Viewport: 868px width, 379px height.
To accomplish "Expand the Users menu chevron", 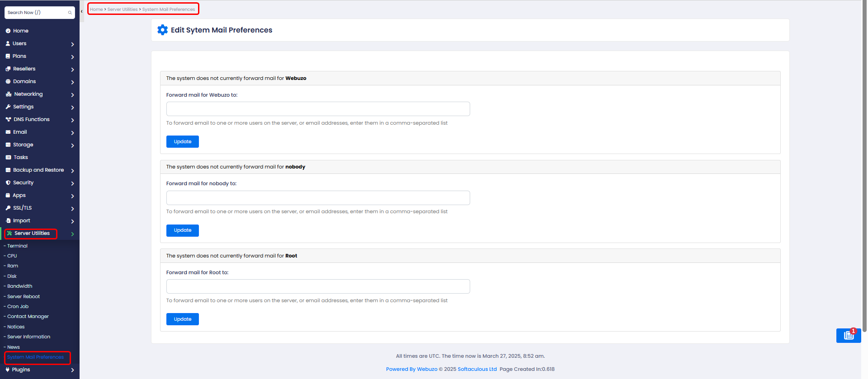I will pyautogui.click(x=72, y=44).
